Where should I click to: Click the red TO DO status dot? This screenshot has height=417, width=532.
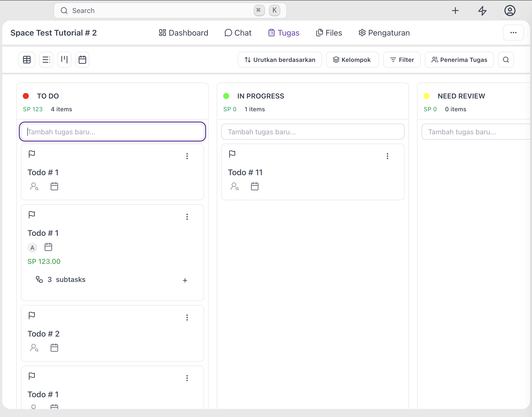(26, 96)
